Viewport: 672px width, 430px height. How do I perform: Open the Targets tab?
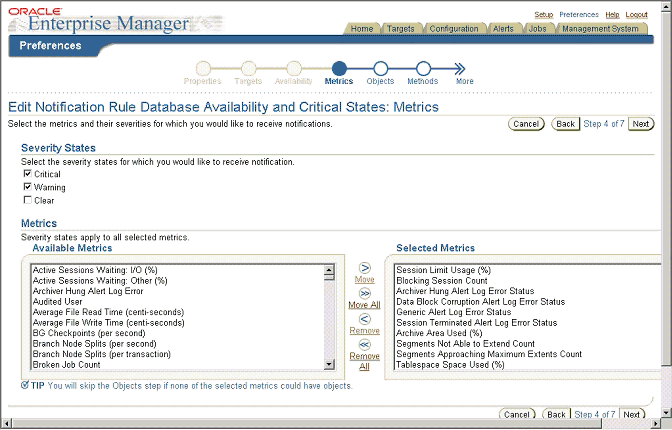pyautogui.click(x=400, y=29)
